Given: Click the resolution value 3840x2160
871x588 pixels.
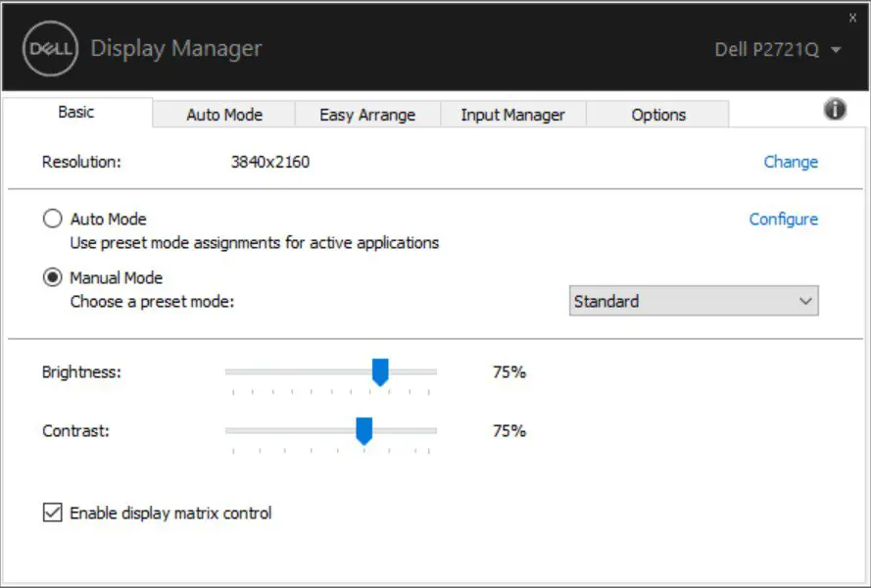Looking at the screenshot, I should (267, 162).
